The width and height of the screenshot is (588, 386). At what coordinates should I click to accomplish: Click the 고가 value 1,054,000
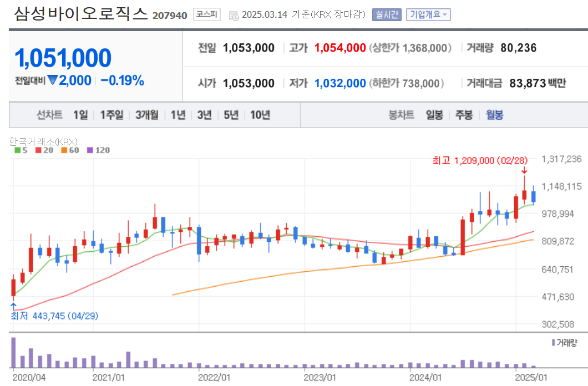click(339, 48)
